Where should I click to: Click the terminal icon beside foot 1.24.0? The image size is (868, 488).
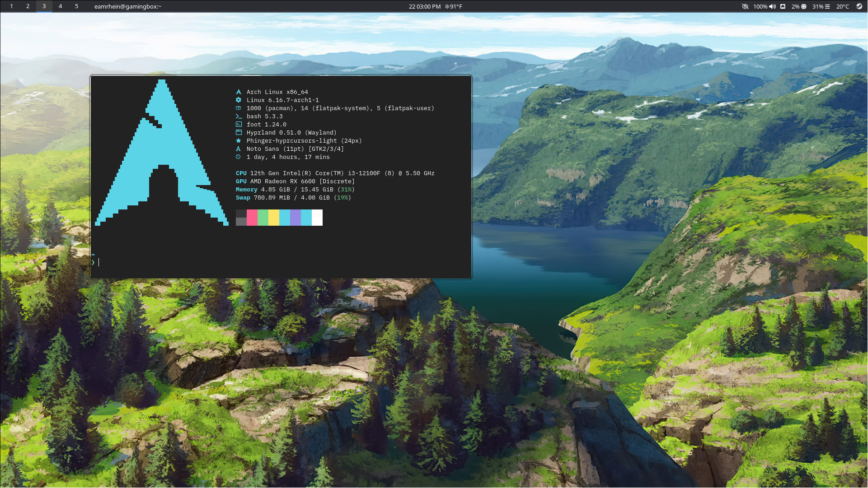click(x=239, y=125)
